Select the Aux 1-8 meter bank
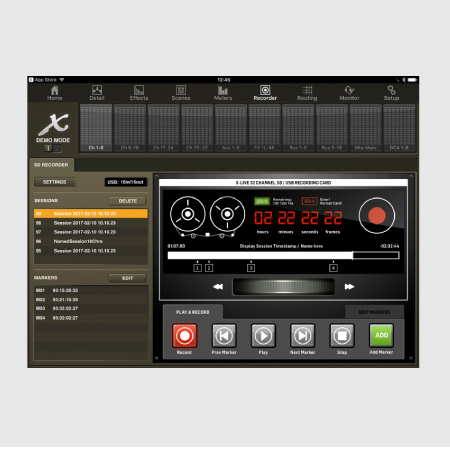This screenshot has width=450, height=450. click(x=231, y=128)
